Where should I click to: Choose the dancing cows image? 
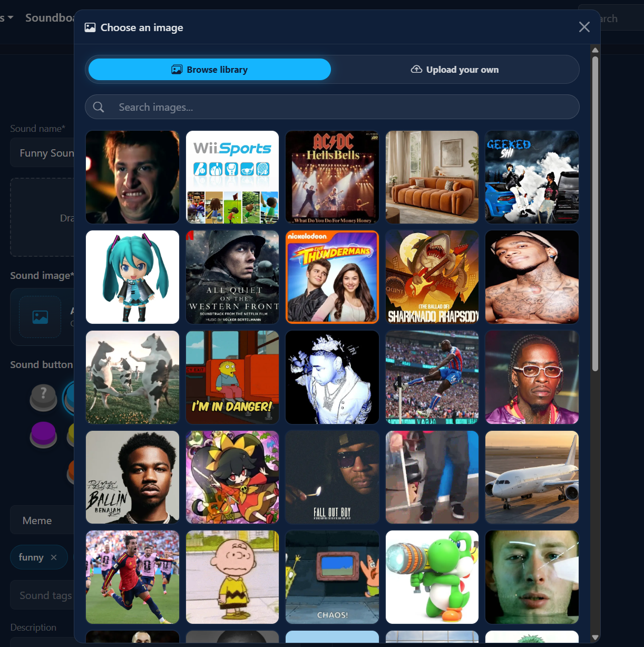(x=132, y=377)
